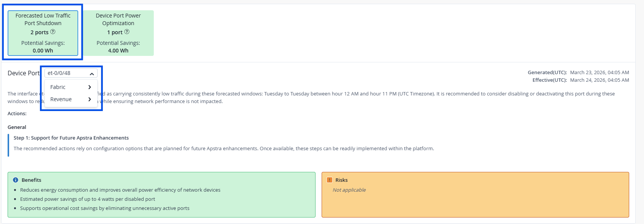Viewport: 644px width, 224px height.
Task: Collapse the Device Port dropdown using its chevron
Action: pyautogui.click(x=92, y=73)
